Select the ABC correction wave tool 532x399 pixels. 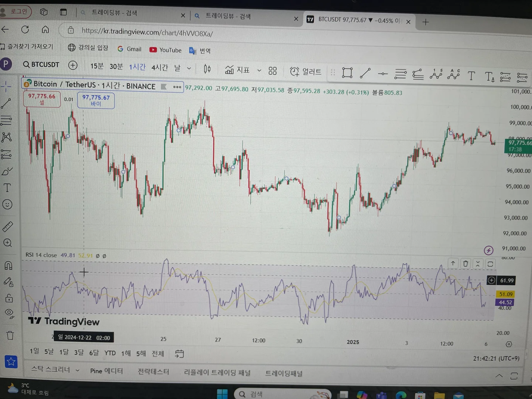454,75
